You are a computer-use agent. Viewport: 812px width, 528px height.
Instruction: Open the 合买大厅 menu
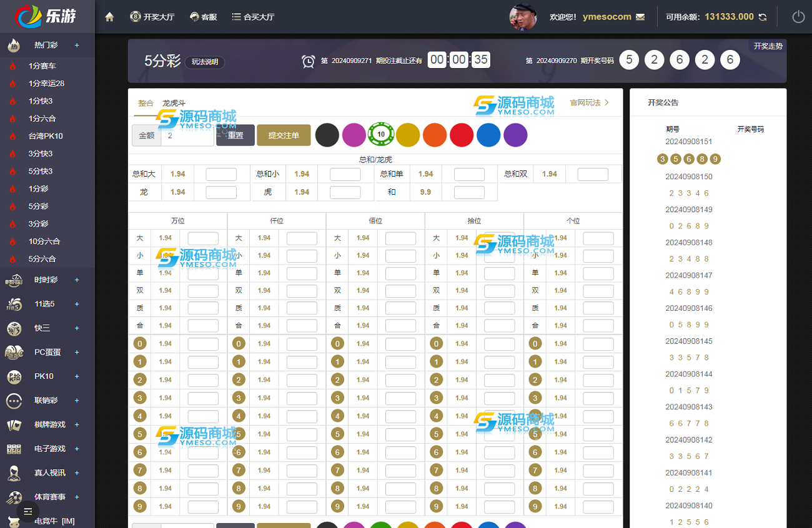pos(253,17)
